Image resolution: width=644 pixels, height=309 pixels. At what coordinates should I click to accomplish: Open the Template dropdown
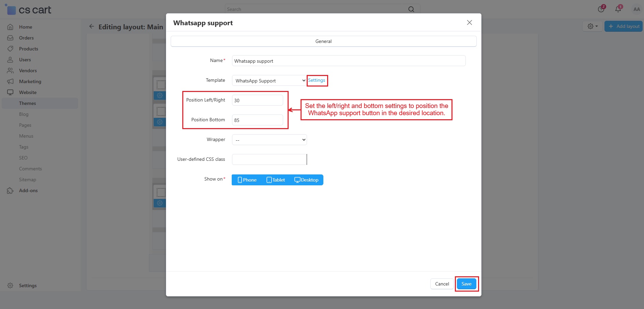269,81
